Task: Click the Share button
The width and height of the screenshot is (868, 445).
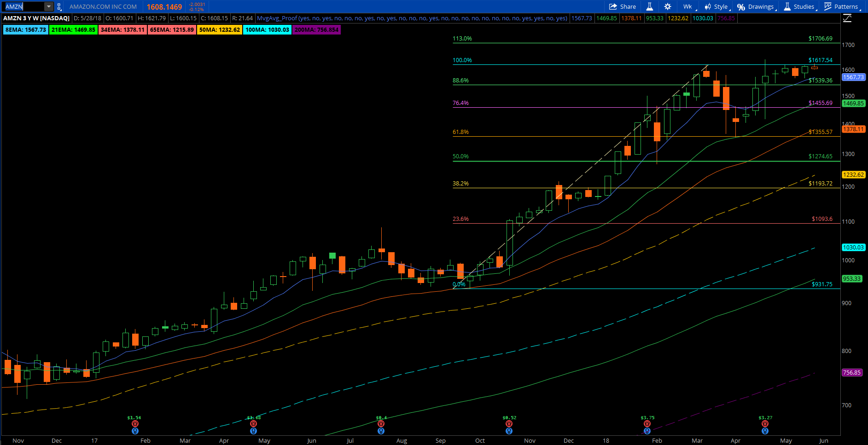Action: coord(623,6)
